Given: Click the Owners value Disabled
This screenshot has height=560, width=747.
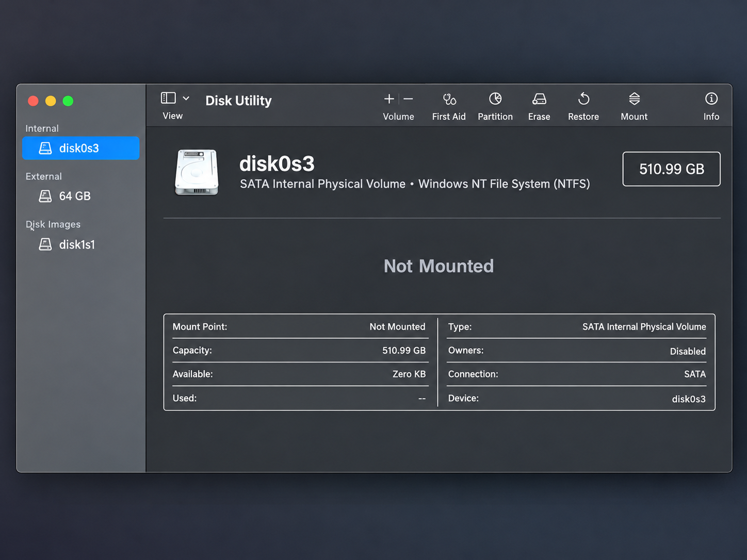Looking at the screenshot, I should (688, 352).
